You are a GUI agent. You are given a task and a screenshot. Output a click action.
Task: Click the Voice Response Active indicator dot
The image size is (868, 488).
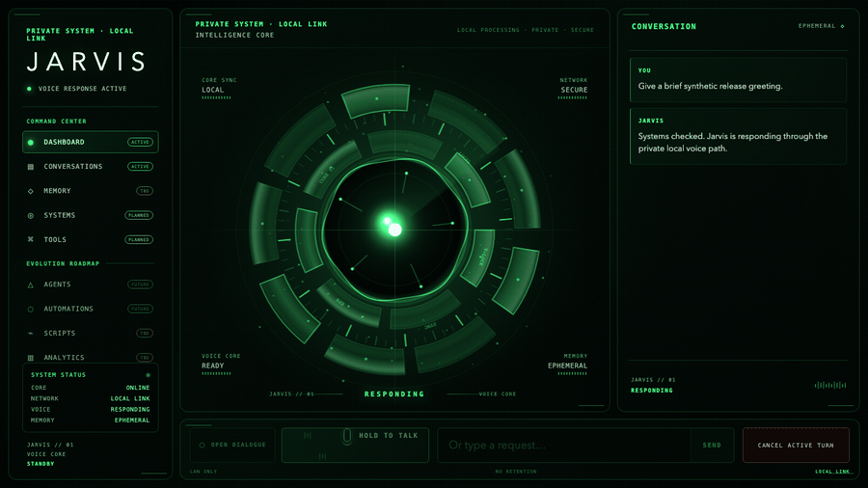tap(29, 89)
